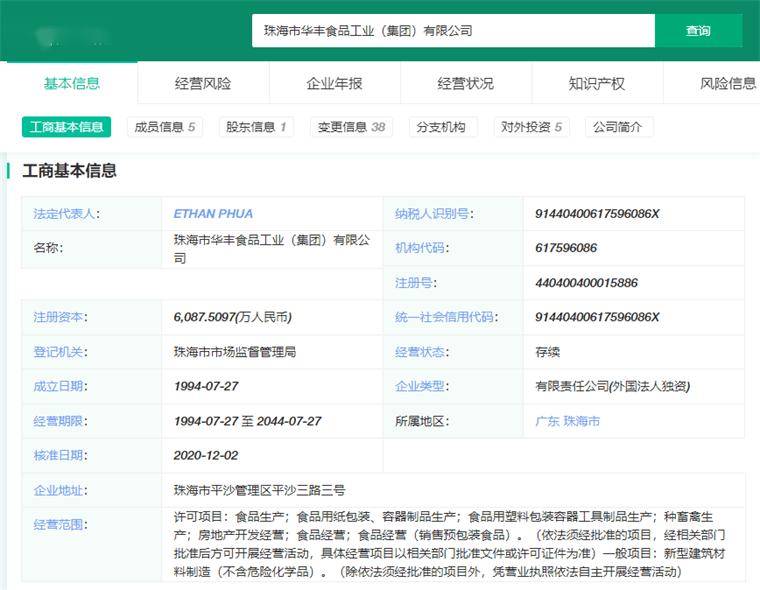Viewport: 760px width, 590px height.
Task: Open 股东信息 1 sub-tab
Action: (x=256, y=127)
